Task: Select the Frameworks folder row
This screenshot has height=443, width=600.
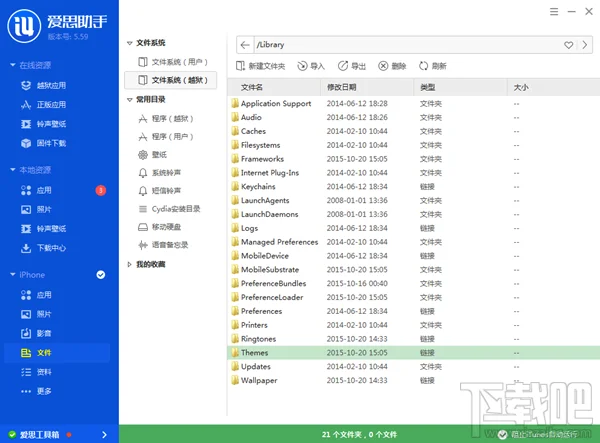Action: pos(414,159)
